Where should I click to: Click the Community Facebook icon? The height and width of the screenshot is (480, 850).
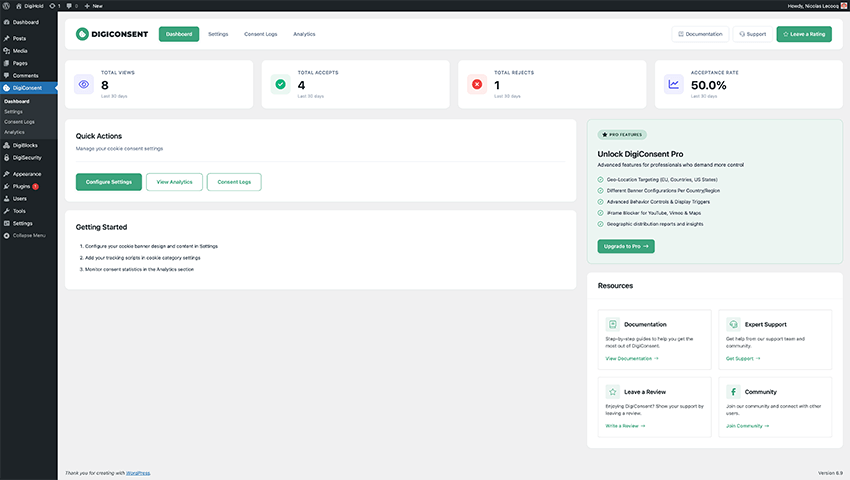[733, 391]
